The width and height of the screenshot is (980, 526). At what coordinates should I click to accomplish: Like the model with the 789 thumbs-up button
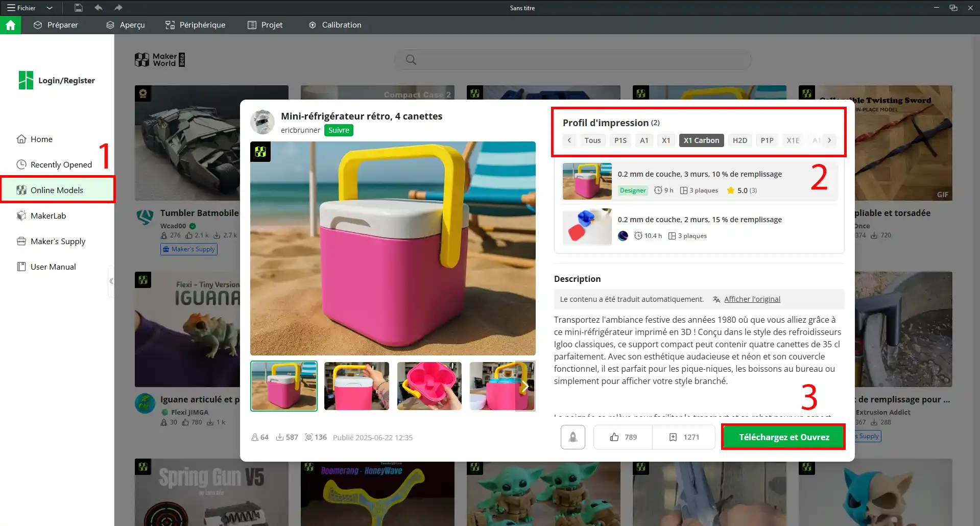point(623,437)
